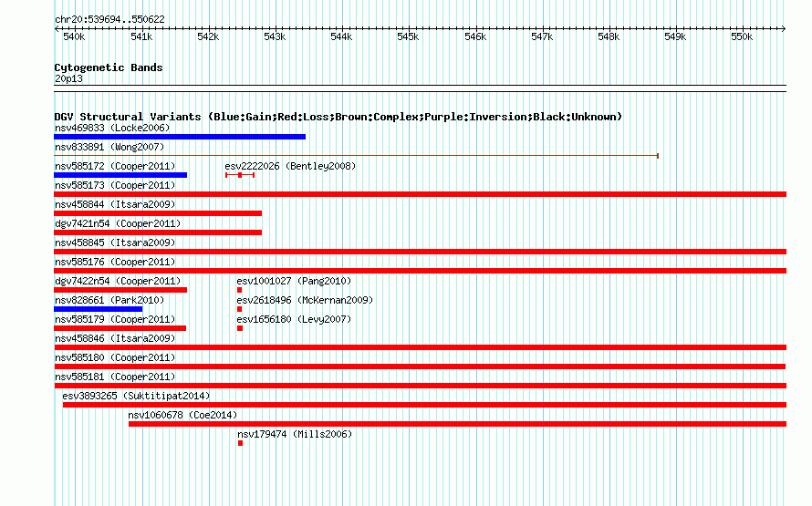Click the 540k ruler tick label
The height and width of the screenshot is (506, 812).
point(74,36)
